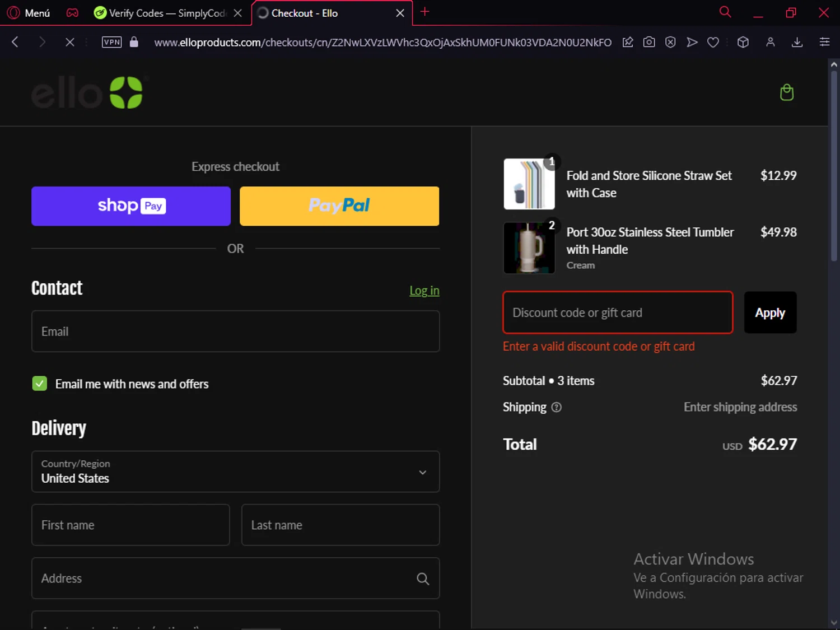Click the Last name field
This screenshot has height=630, width=840.
coord(340,525)
